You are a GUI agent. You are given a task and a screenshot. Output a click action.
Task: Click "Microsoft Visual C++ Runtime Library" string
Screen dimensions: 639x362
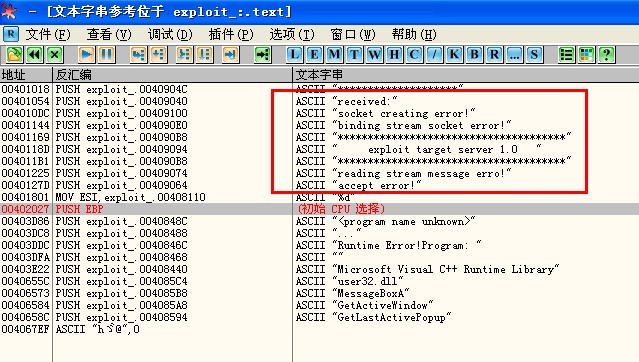[446, 269]
